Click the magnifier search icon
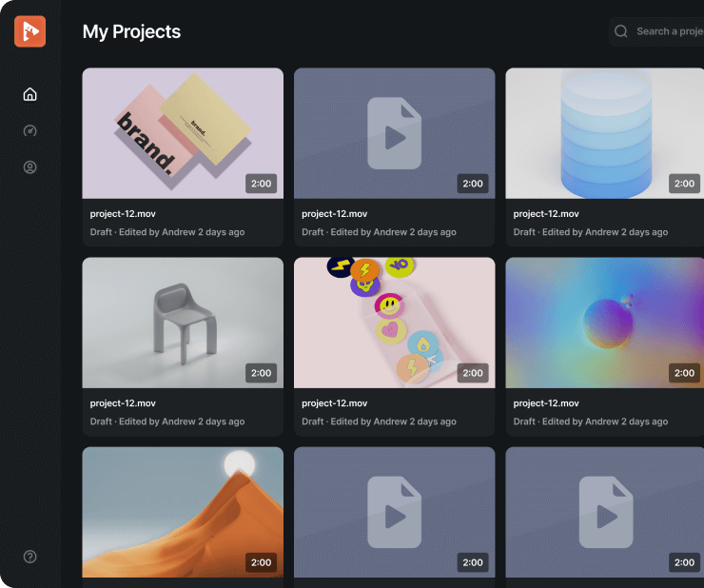704x588 pixels. point(621,31)
